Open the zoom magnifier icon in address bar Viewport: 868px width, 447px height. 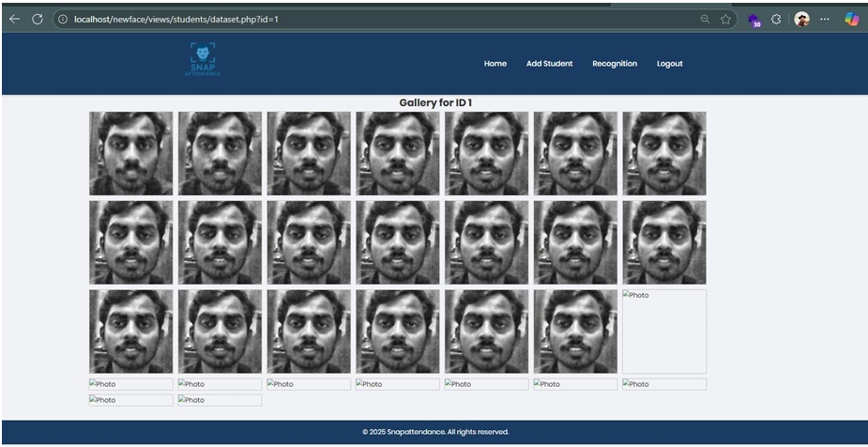(x=705, y=20)
